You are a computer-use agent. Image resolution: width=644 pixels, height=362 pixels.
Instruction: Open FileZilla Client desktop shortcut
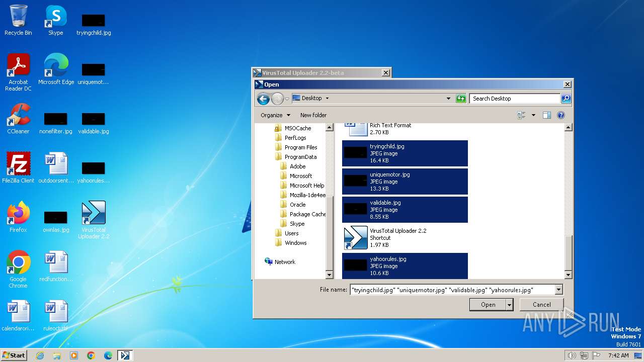[x=18, y=168]
